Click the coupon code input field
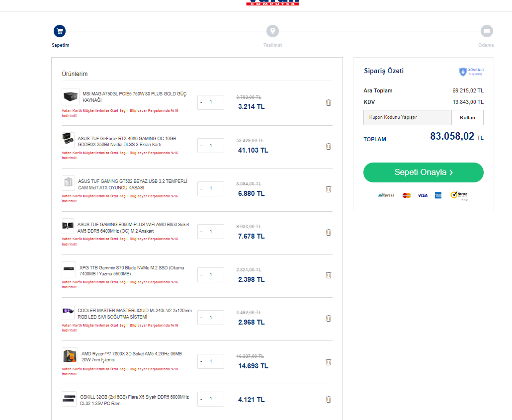 [x=407, y=118]
